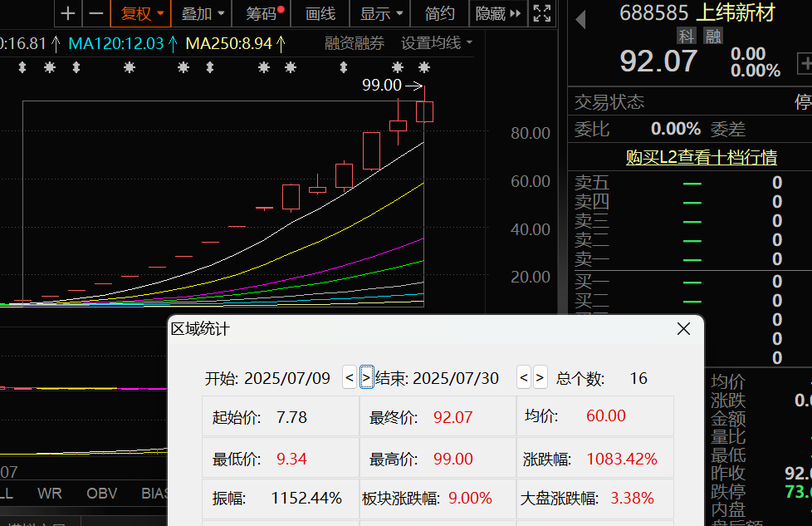Click 购买L2查看十档行情 link
Image resolution: width=812 pixels, height=526 pixels.
click(x=701, y=157)
